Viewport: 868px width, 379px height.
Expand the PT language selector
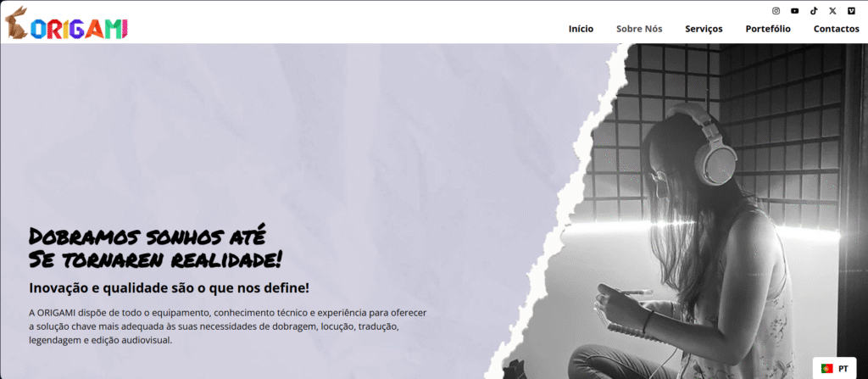(x=835, y=368)
